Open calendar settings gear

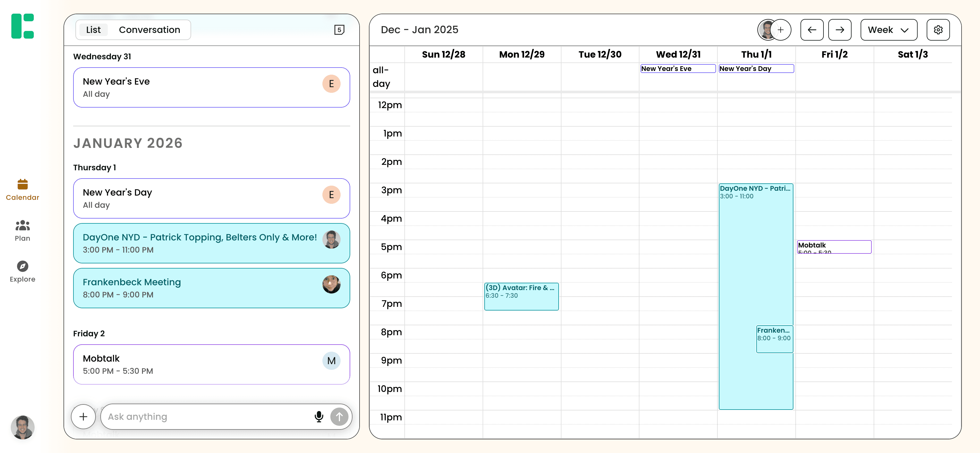click(x=938, y=30)
